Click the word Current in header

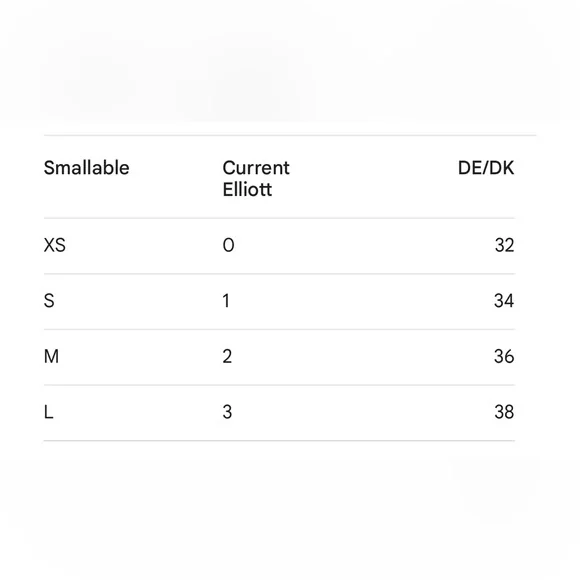[256, 168]
